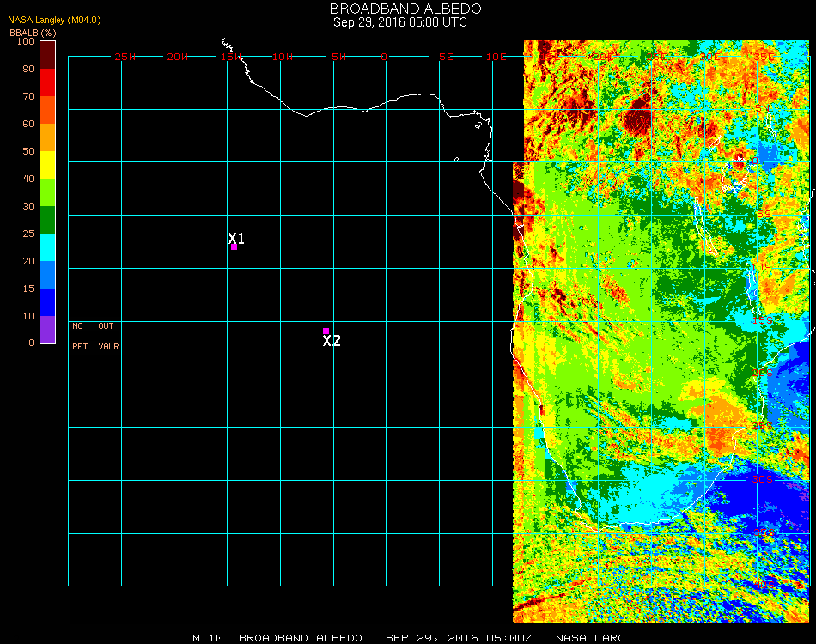Image resolution: width=816 pixels, height=644 pixels.
Task: Click the legend tick label '60'
Action: point(28,124)
